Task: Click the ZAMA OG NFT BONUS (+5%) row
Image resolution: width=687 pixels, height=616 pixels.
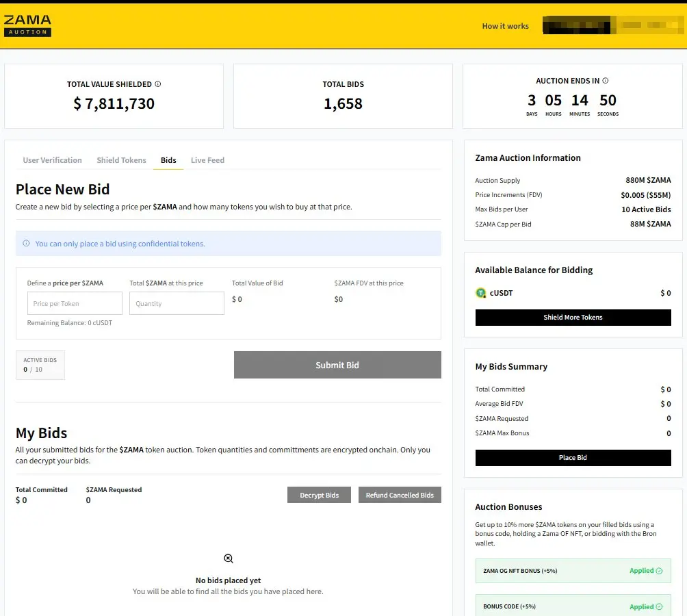Action: click(573, 570)
